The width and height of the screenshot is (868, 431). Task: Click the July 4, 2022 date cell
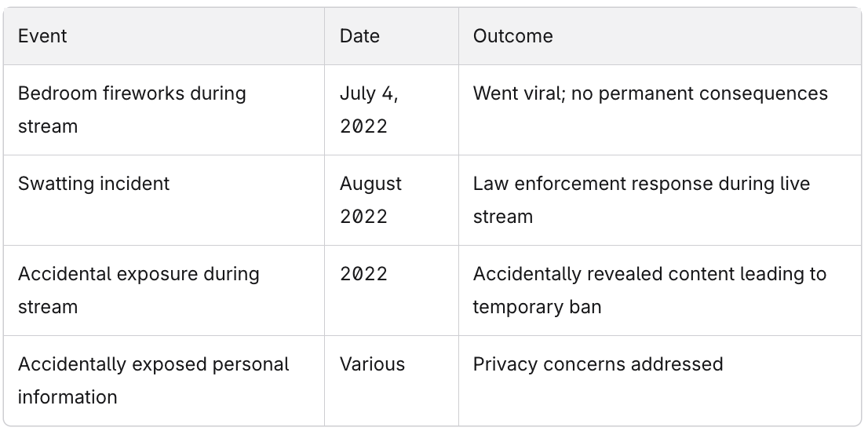point(392,110)
